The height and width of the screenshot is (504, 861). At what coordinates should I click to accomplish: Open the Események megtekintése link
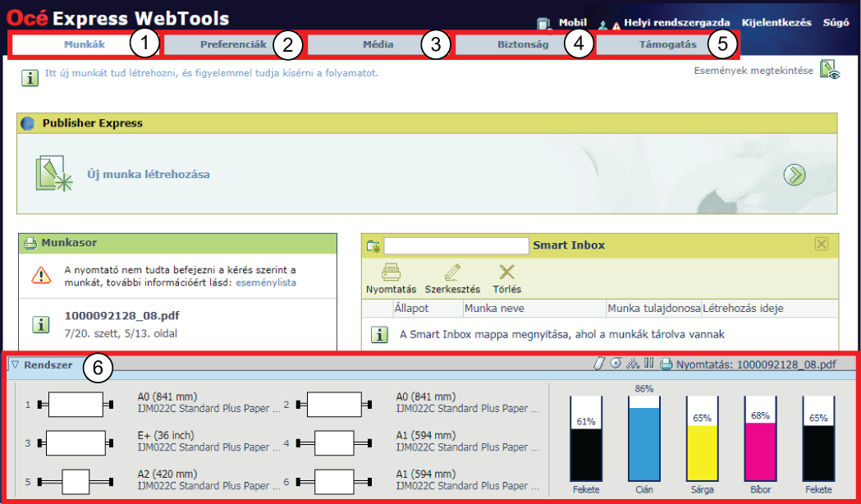tap(753, 71)
